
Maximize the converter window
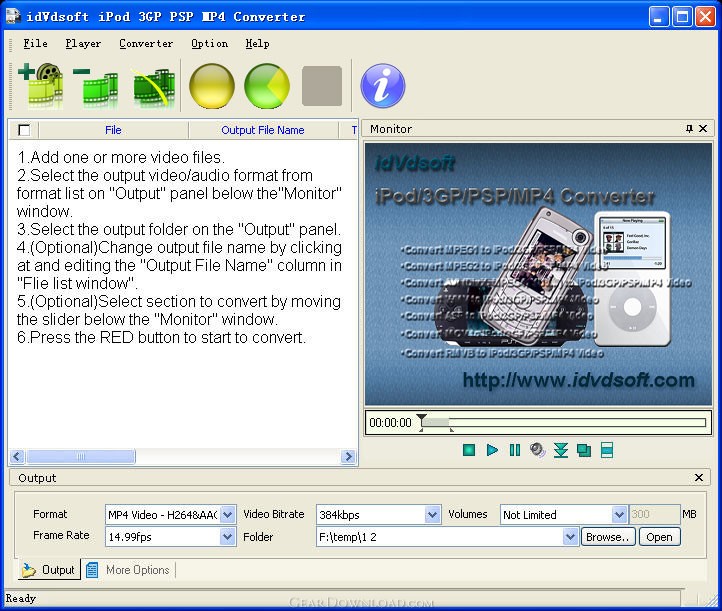pos(682,17)
